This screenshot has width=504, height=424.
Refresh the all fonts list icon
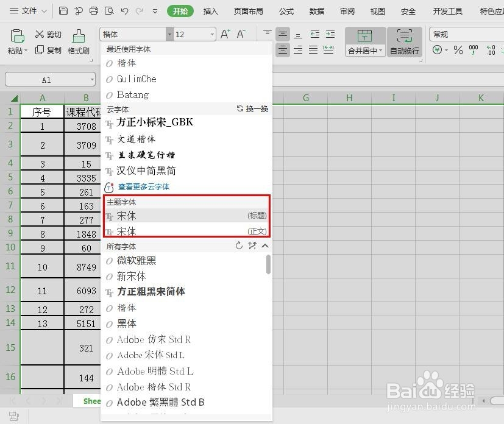coord(239,246)
